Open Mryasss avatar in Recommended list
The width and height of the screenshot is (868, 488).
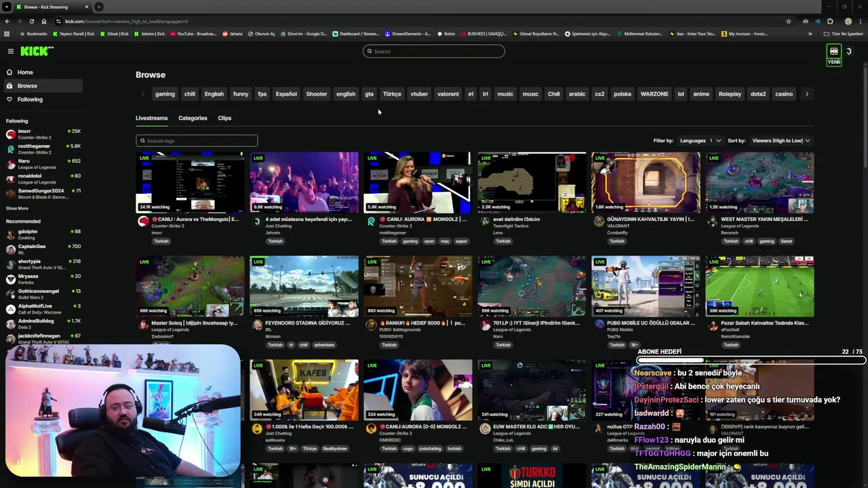point(10,279)
